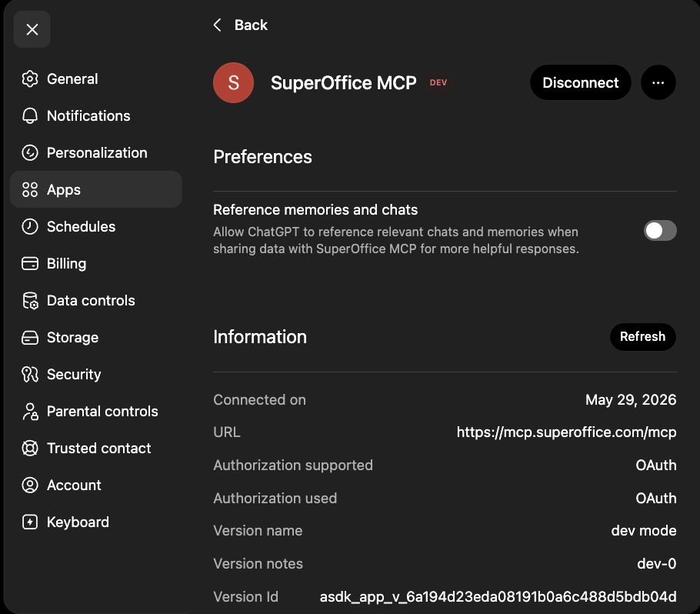Viewport: 700px width, 614px height.
Task: Open the three-dot more options menu
Action: (658, 82)
